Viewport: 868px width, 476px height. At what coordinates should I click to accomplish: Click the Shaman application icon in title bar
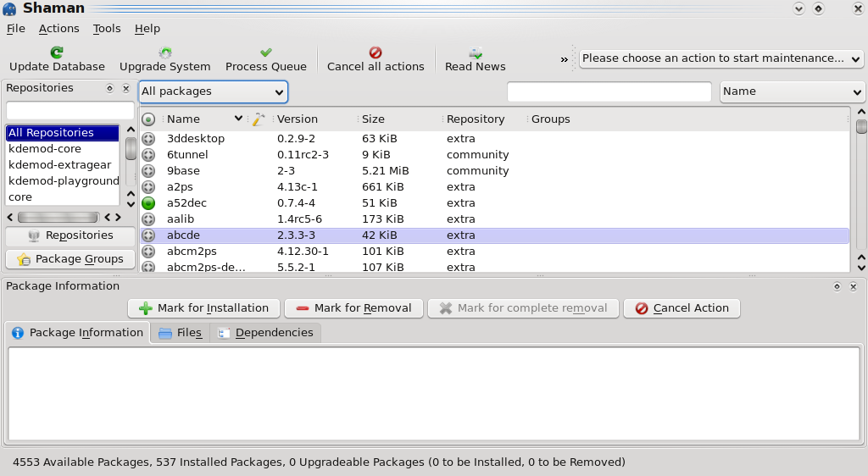pos(9,8)
